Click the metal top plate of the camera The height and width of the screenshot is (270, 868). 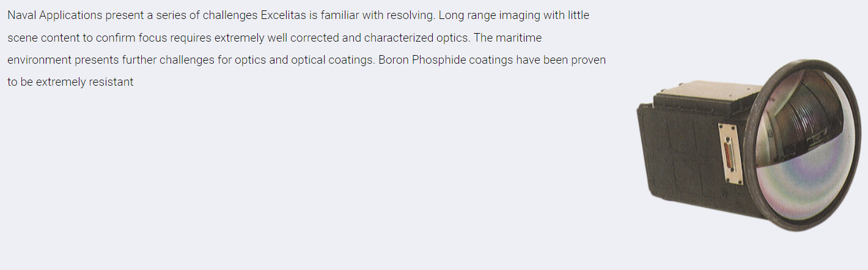[709, 96]
